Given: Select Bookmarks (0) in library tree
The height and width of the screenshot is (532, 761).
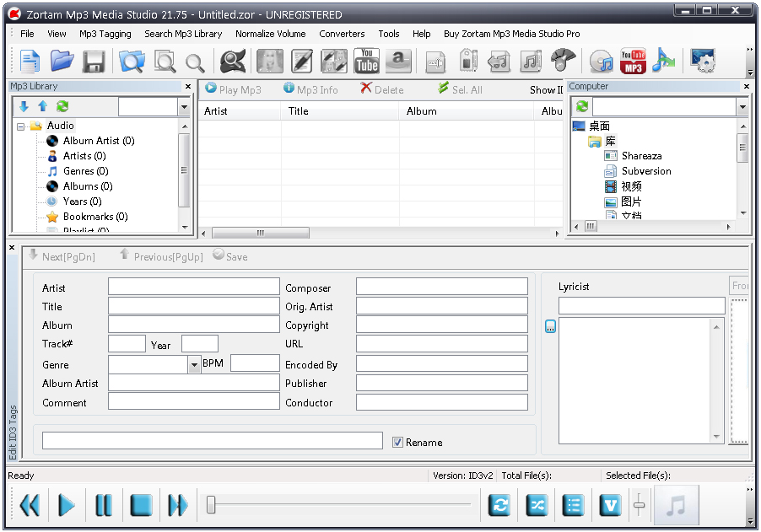Looking at the screenshot, I should click(95, 217).
